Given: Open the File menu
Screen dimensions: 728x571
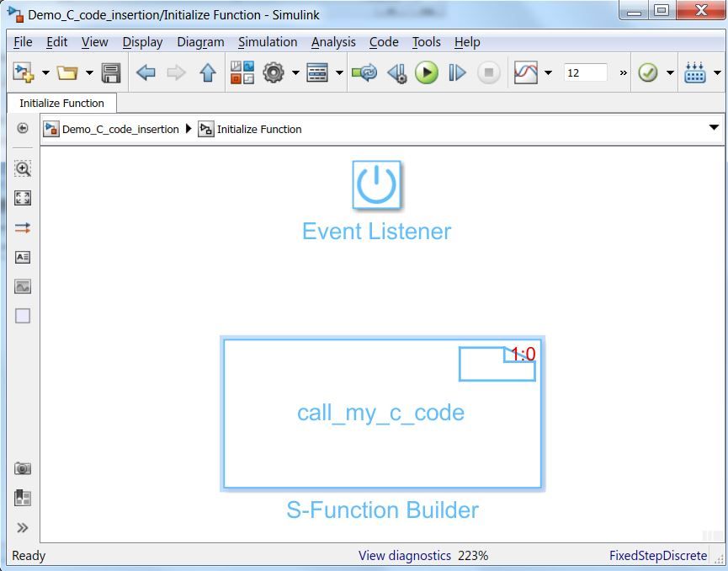Looking at the screenshot, I should [x=23, y=42].
